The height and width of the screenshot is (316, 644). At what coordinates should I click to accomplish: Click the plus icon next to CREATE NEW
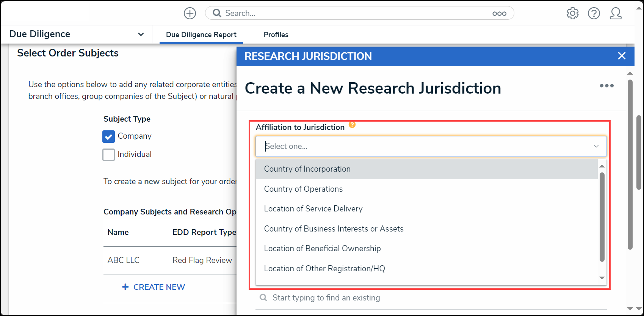pos(125,287)
